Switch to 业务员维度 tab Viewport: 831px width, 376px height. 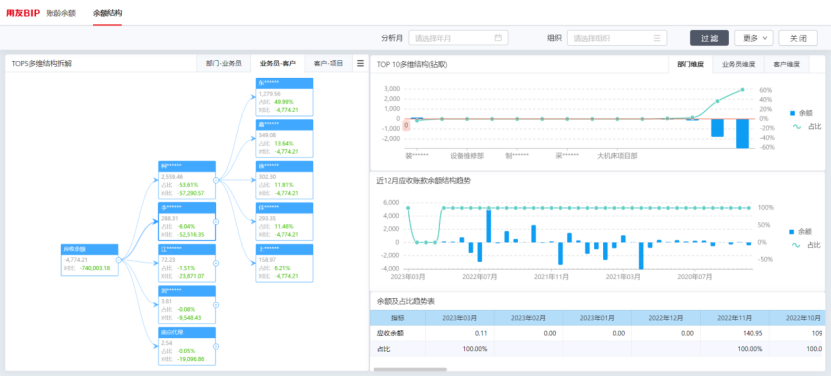coord(738,64)
